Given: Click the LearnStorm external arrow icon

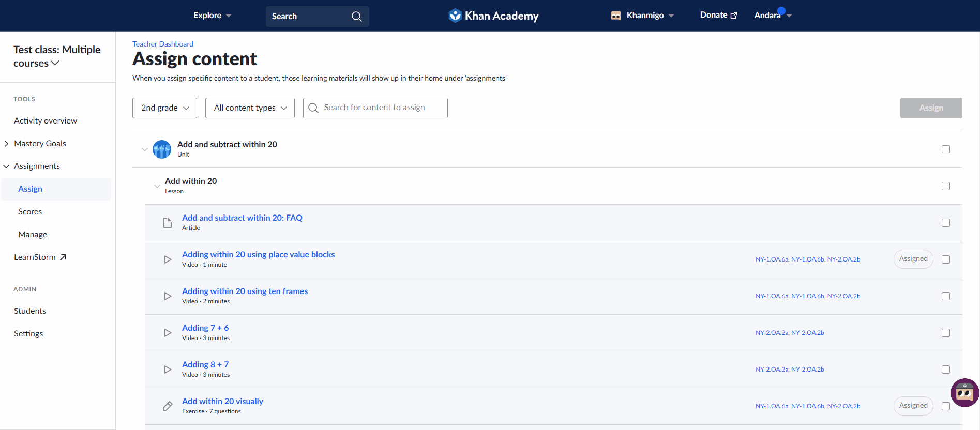Looking at the screenshot, I should click(63, 257).
